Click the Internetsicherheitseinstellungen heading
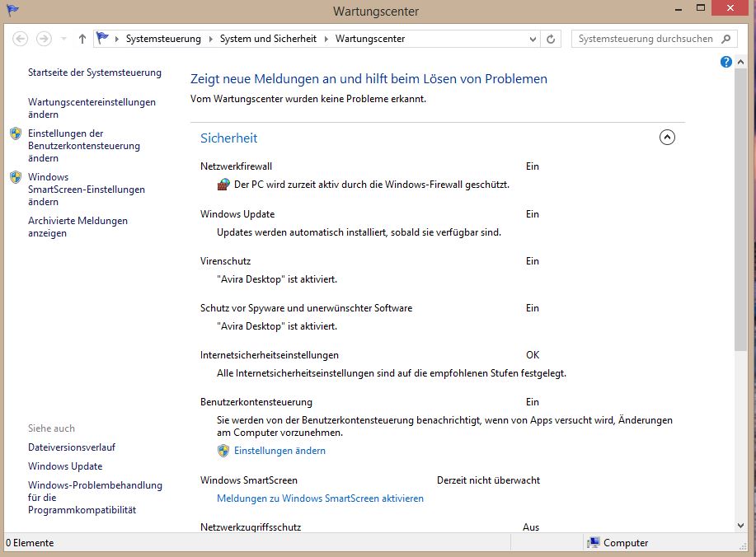 [270, 355]
